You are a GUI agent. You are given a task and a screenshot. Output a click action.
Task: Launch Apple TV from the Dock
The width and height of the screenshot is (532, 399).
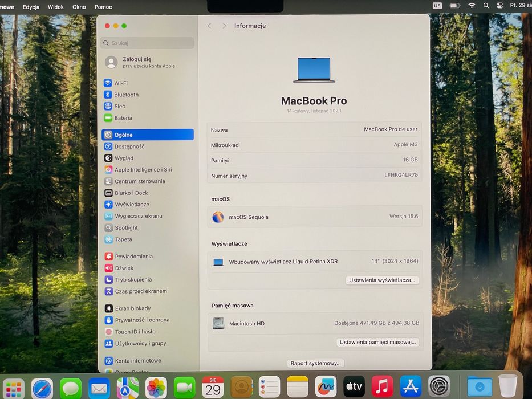pyautogui.click(x=354, y=386)
